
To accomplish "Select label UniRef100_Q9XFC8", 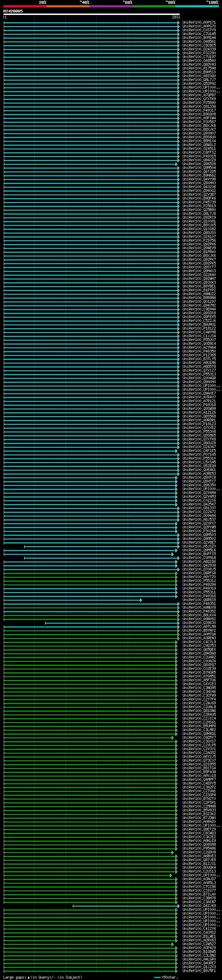I will tap(199, 477).
